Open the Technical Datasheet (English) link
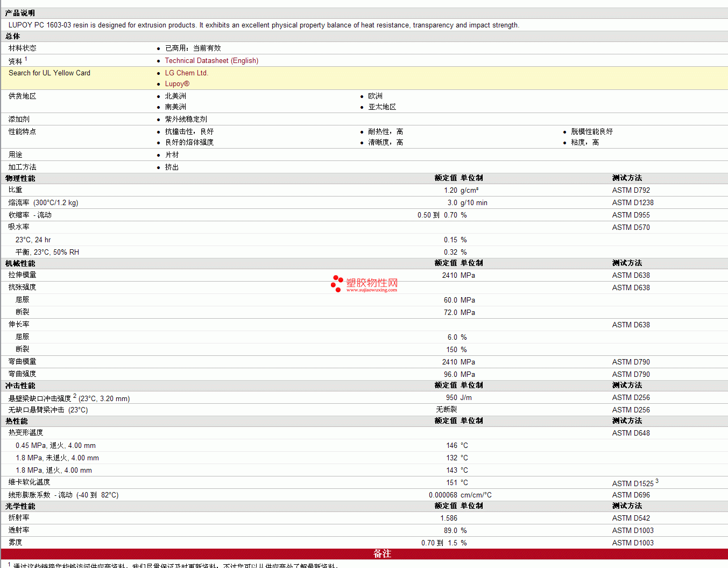 (x=211, y=61)
